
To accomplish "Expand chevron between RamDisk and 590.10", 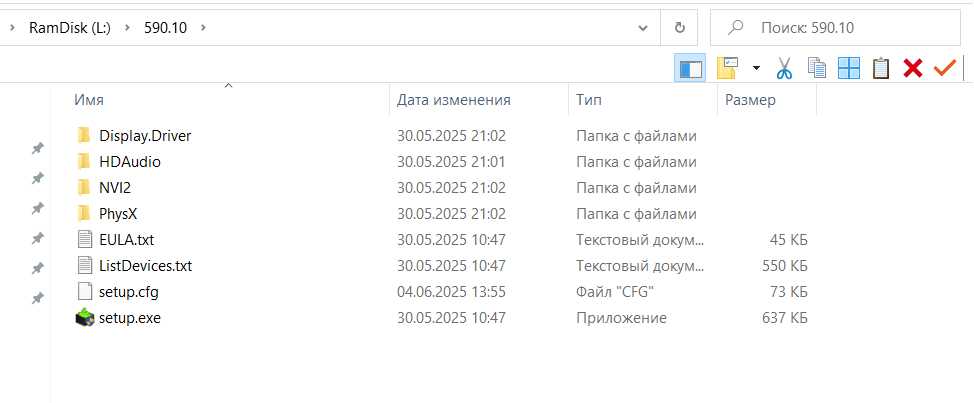I will [x=127, y=28].
